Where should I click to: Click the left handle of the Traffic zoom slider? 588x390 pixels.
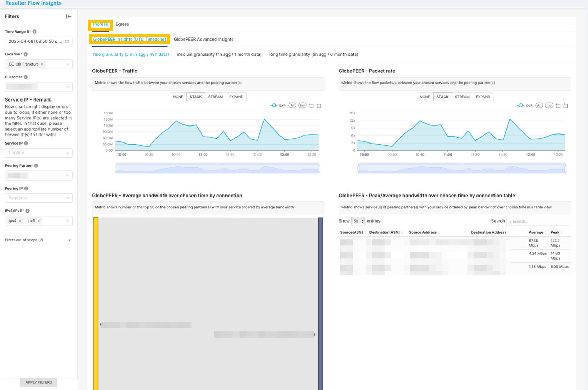[x=116, y=169]
